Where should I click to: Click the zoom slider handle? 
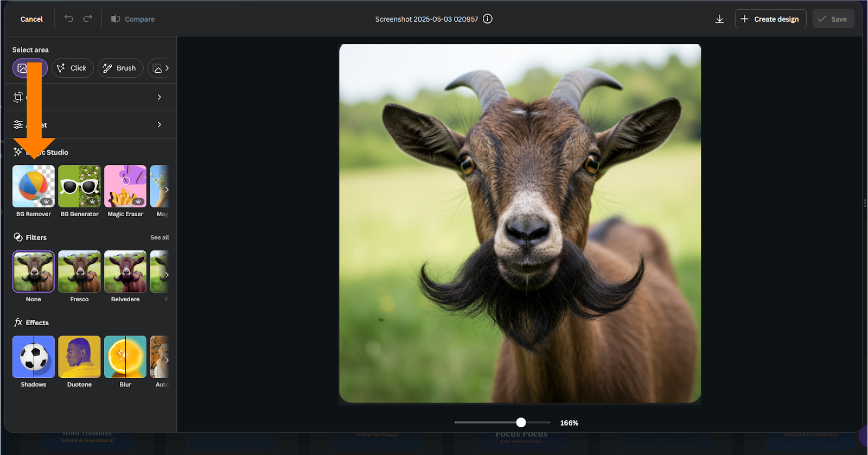(521, 422)
